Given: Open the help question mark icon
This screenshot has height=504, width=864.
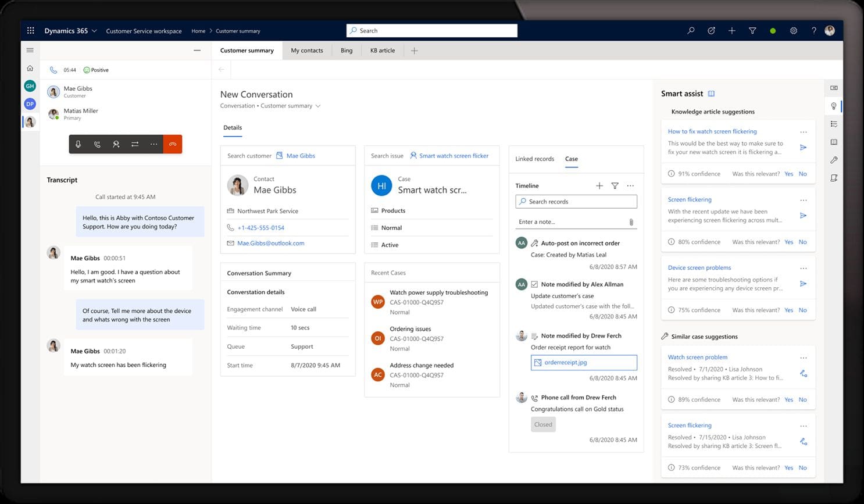Looking at the screenshot, I should click(x=814, y=31).
